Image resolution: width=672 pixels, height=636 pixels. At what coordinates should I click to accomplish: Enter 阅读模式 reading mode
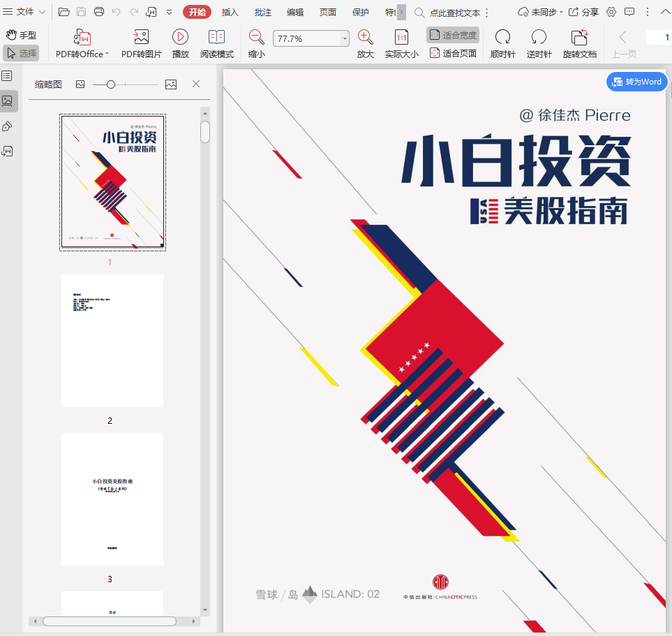coord(217,38)
